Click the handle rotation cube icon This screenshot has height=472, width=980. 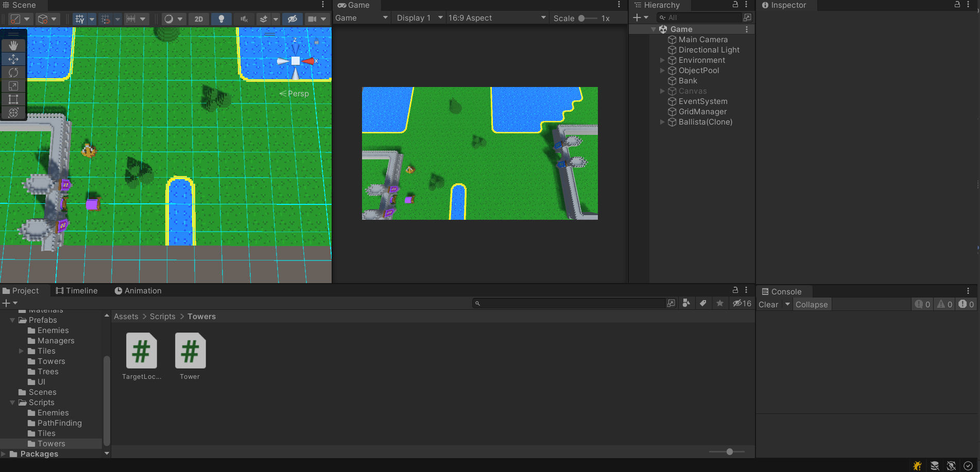tap(43, 19)
